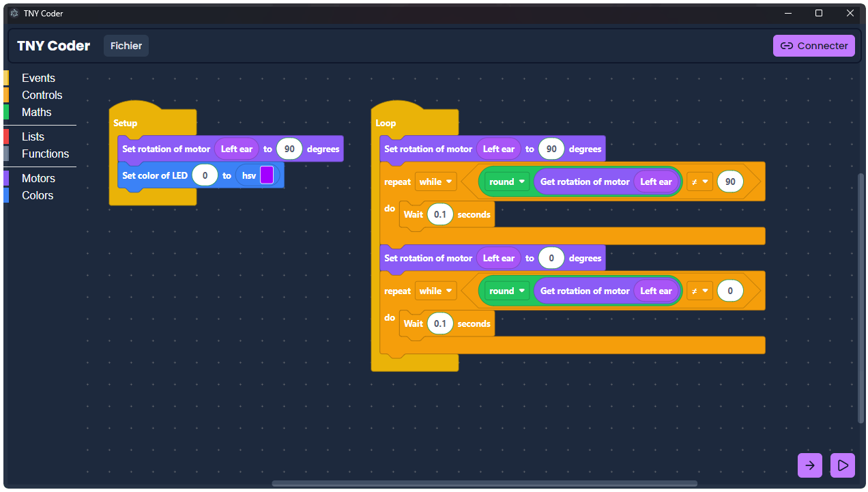Select the Events category in the sidebar
The width and height of the screenshot is (868, 492).
[38, 78]
